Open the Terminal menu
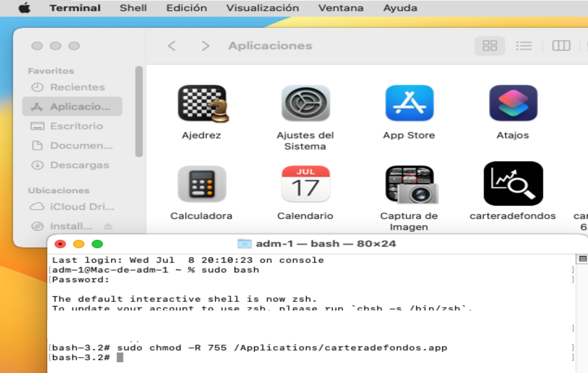588x373 pixels. coord(75,8)
